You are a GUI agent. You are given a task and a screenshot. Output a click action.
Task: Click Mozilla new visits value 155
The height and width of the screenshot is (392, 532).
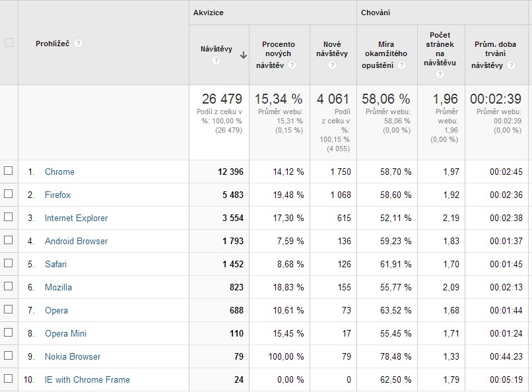tap(344, 287)
